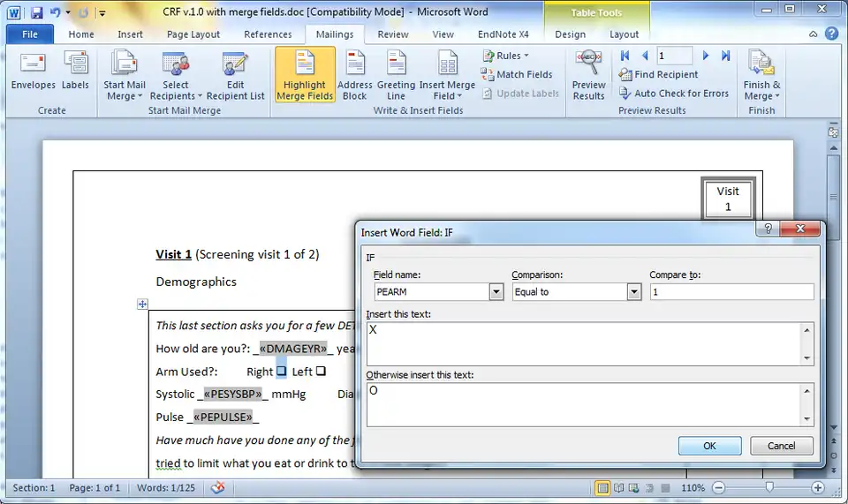Check the Left arm checkbox
The width and height of the screenshot is (848, 504).
point(321,372)
